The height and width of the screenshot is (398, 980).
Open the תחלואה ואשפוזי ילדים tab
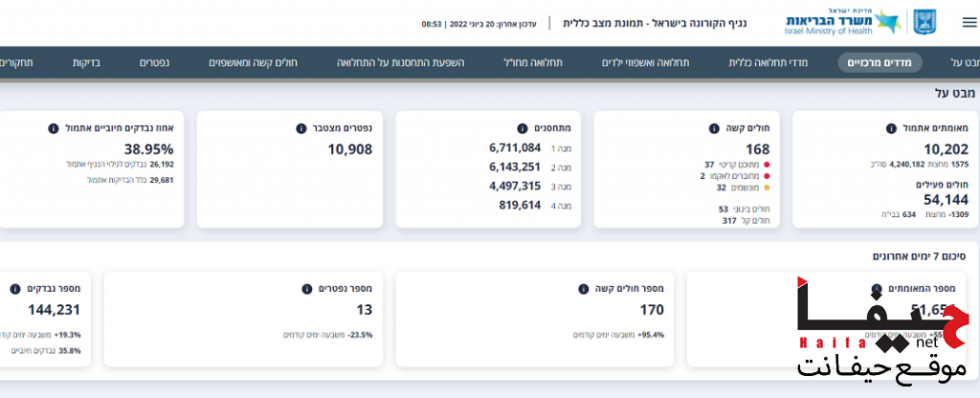[x=646, y=63]
